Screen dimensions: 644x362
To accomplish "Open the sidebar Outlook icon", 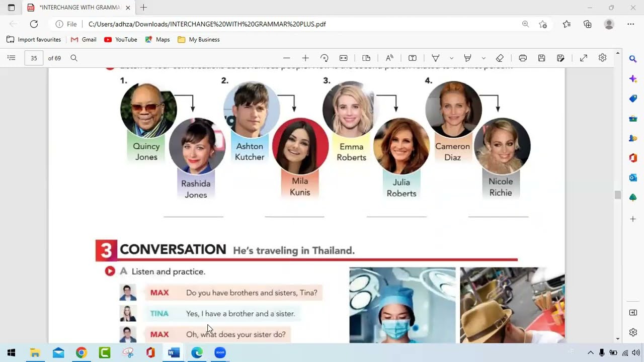I will point(633,177).
